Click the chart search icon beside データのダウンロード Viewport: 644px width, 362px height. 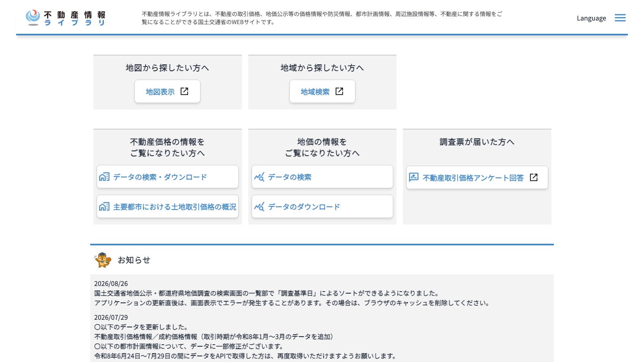pyautogui.click(x=259, y=206)
